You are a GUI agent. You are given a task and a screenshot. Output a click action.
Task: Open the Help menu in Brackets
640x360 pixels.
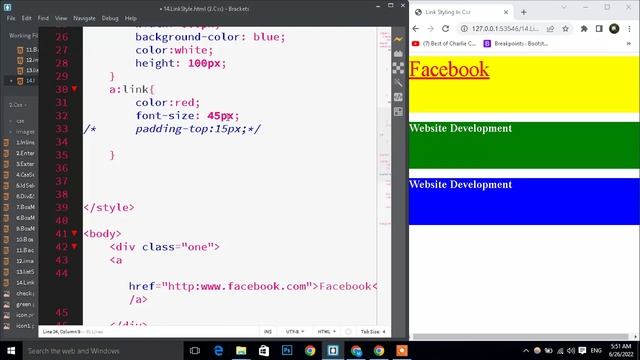pyautogui.click(x=131, y=18)
